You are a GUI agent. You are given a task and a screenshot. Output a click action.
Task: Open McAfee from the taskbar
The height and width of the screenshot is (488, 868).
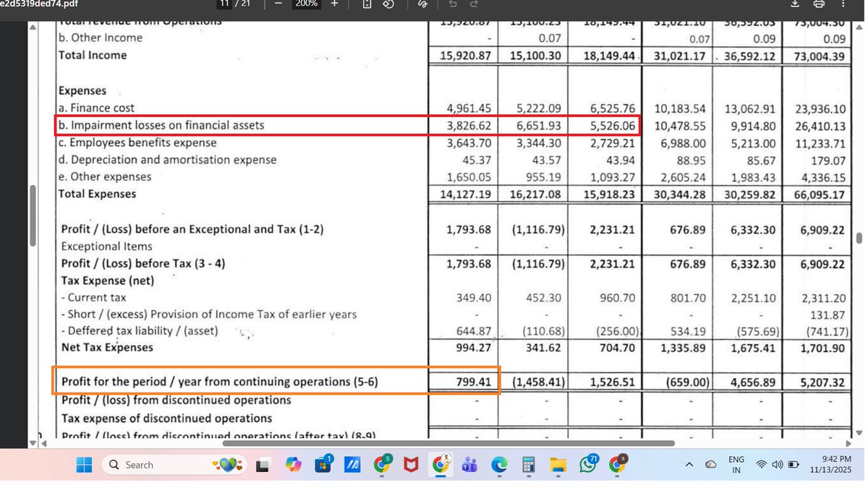(411, 465)
